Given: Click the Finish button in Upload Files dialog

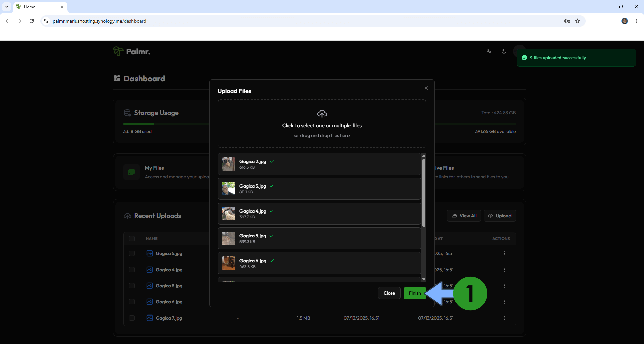Looking at the screenshot, I should (x=415, y=293).
